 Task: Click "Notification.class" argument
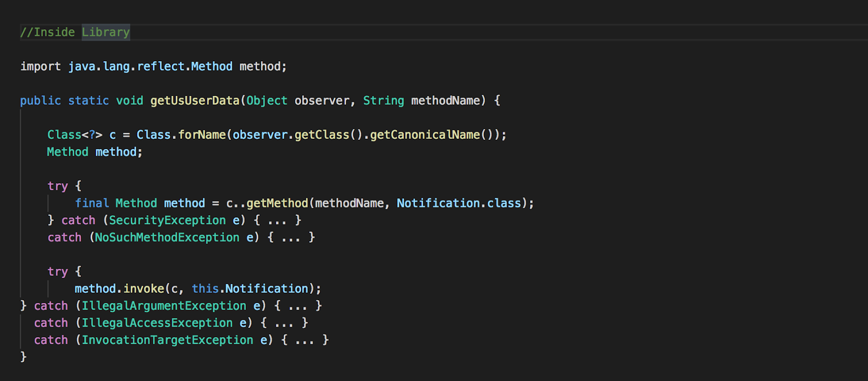(x=459, y=203)
